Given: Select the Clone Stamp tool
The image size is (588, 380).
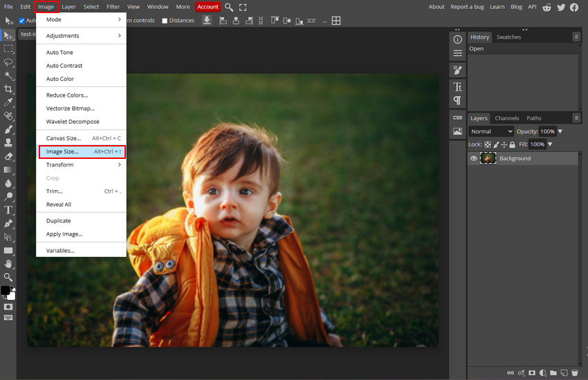Looking at the screenshot, I should 8,142.
